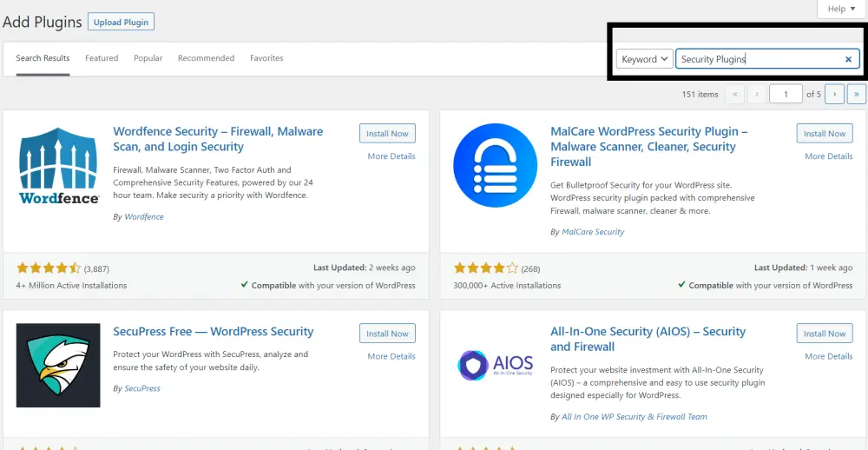
Task: Open the All-In-One Security title link
Action: [x=648, y=339]
